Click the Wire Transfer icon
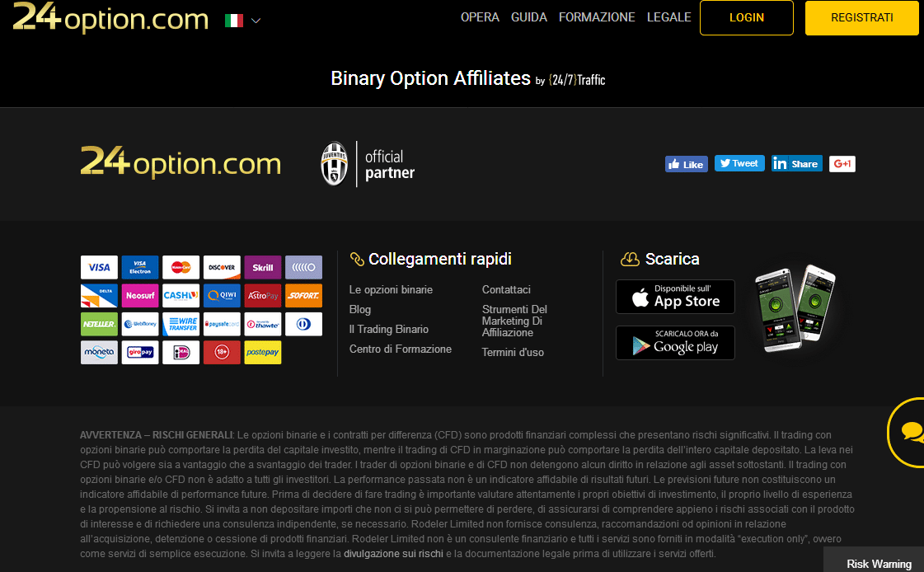 (x=181, y=324)
